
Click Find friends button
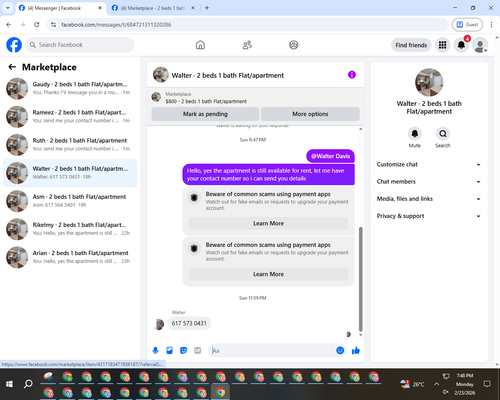[411, 45]
